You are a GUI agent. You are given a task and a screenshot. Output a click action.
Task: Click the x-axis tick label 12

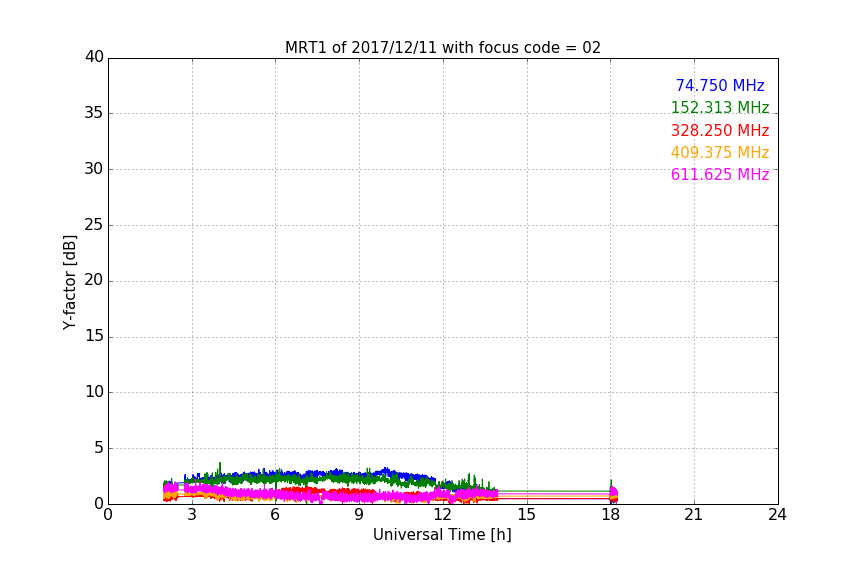pyautogui.click(x=442, y=515)
